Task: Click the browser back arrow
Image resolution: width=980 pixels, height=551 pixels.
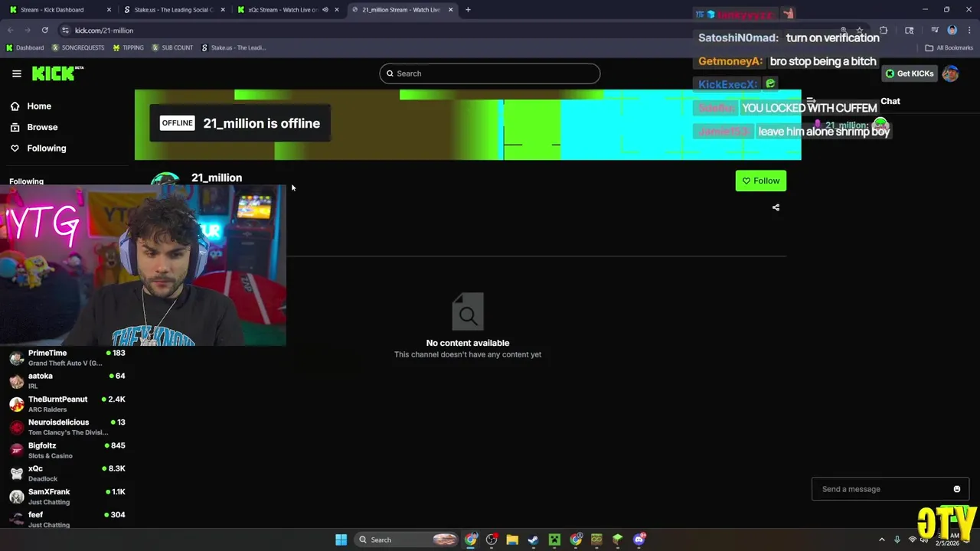Action: pos(11,30)
